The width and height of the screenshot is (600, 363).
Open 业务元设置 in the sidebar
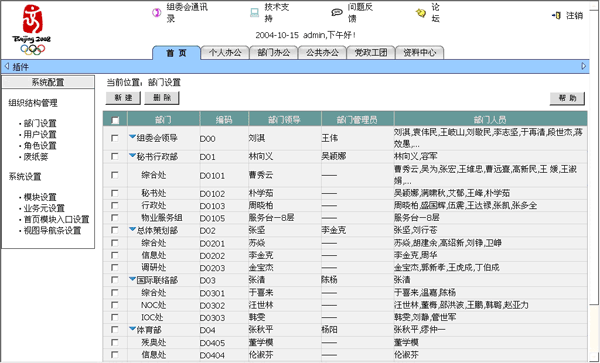pyautogui.click(x=44, y=208)
